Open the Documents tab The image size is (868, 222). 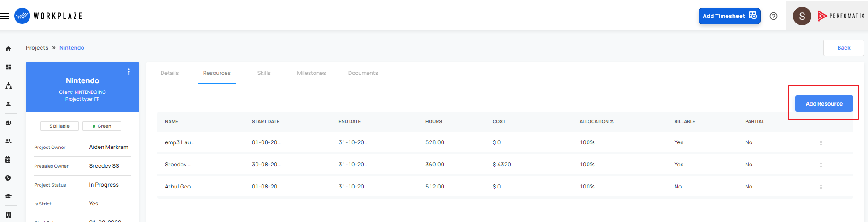pyautogui.click(x=363, y=73)
